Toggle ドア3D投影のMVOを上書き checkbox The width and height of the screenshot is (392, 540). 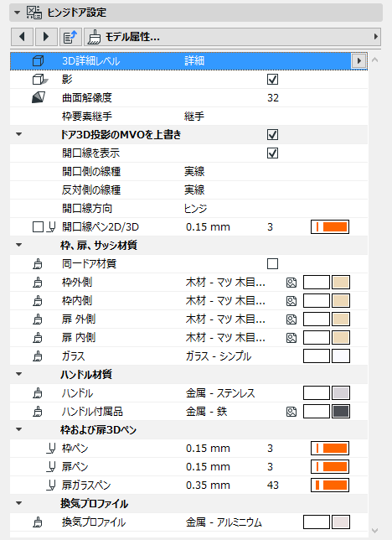coord(272,135)
